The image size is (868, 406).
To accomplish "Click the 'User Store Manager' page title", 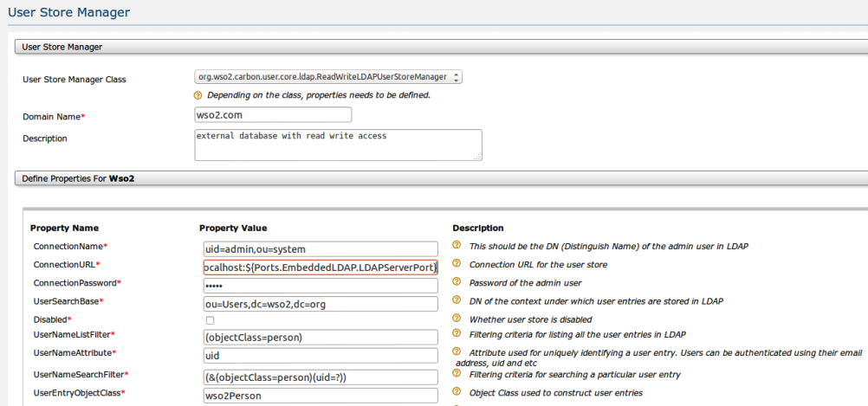I will [x=69, y=11].
